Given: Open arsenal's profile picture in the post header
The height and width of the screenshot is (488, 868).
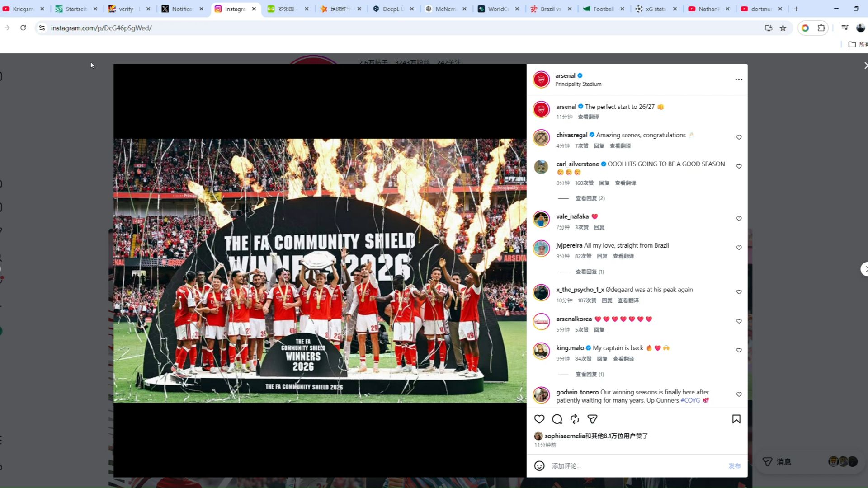Looking at the screenshot, I should pos(541,80).
